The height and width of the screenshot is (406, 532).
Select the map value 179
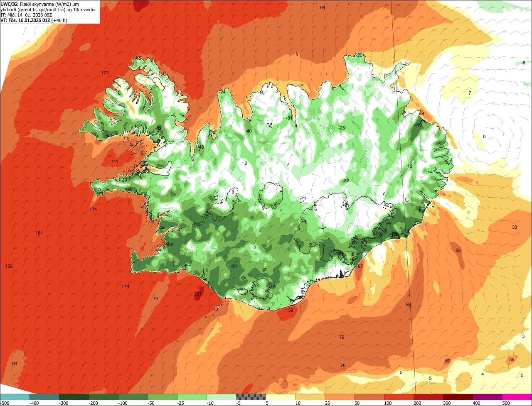[x=125, y=286]
